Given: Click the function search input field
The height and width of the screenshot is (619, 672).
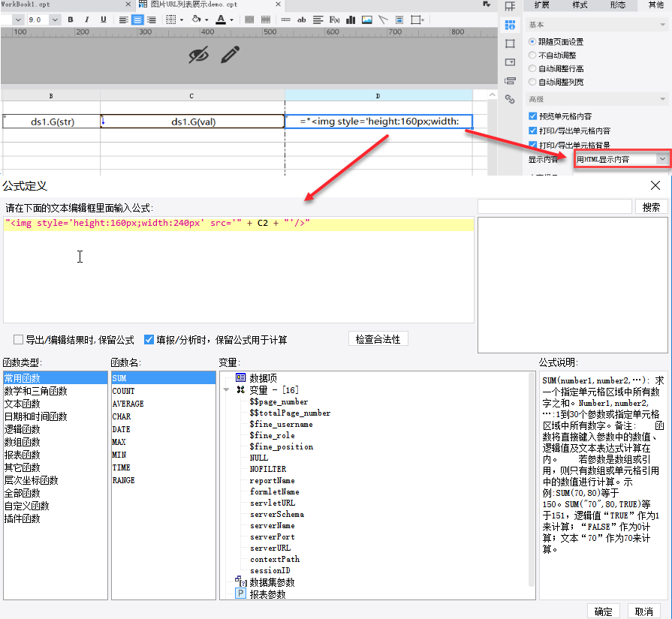Looking at the screenshot, I should click(555, 207).
